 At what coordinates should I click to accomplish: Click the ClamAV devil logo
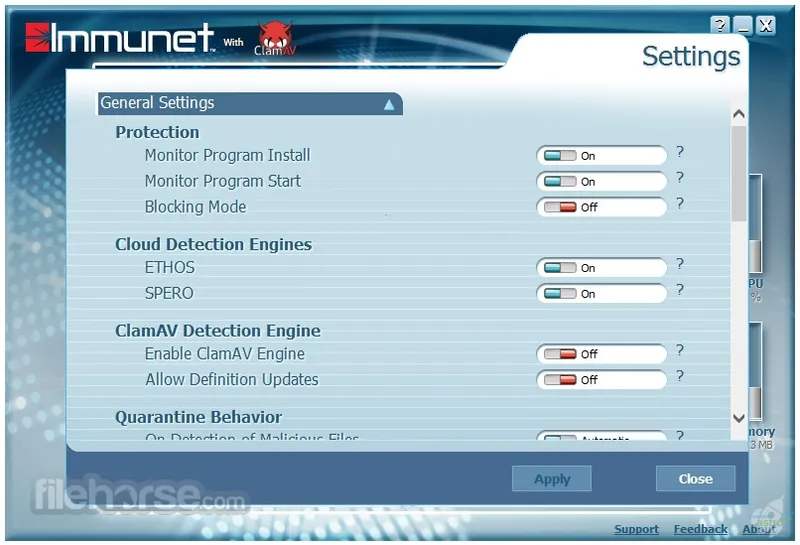(x=276, y=38)
